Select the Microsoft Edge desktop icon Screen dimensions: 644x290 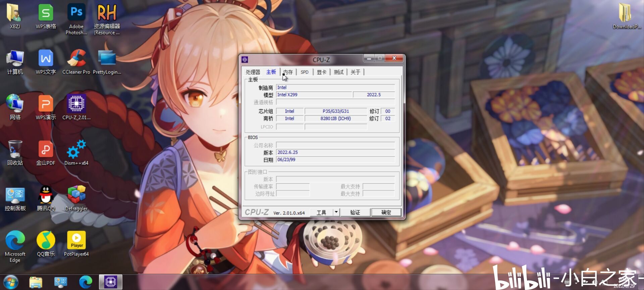click(x=15, y=247)
